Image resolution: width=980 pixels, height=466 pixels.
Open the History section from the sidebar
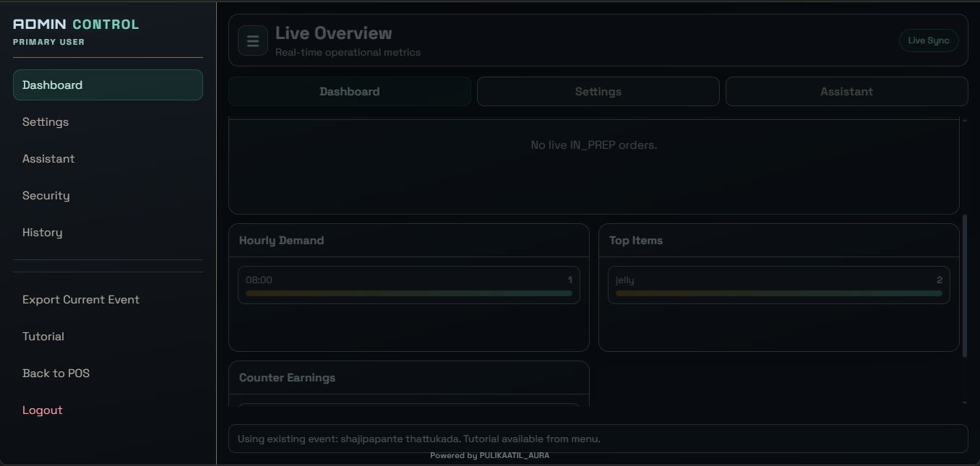click(x=42, y=232)
